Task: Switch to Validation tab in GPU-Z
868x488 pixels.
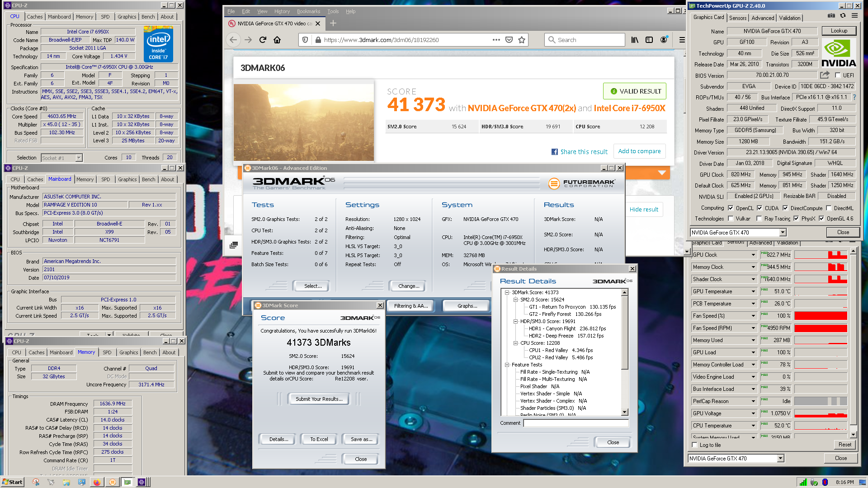Action: pyautogui.click(x=789, y=18)
